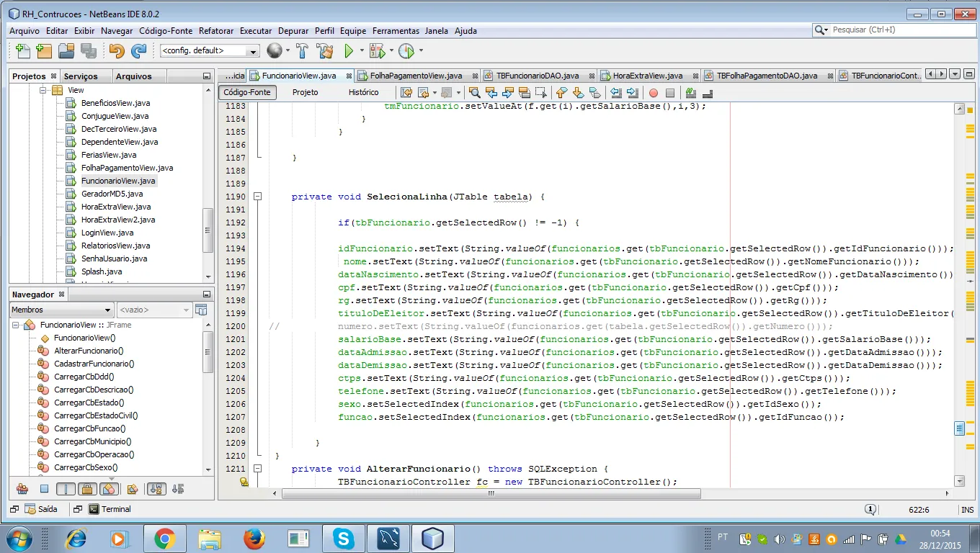Open the config. default dropdown

pyautogui.click(x=209, y=51)
